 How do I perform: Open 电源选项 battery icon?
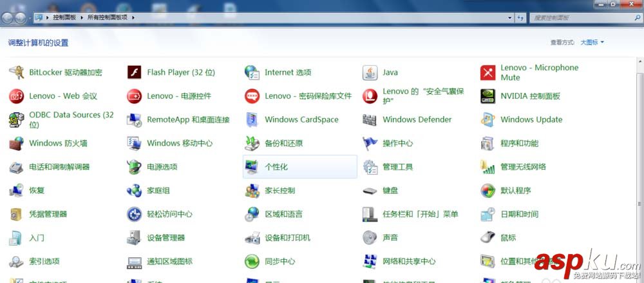(135, 167)
